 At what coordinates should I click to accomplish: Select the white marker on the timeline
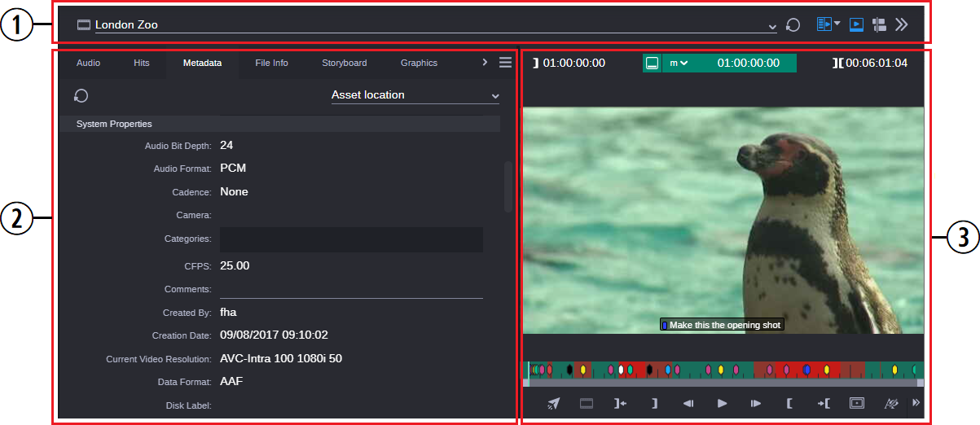tap(622, 370)
